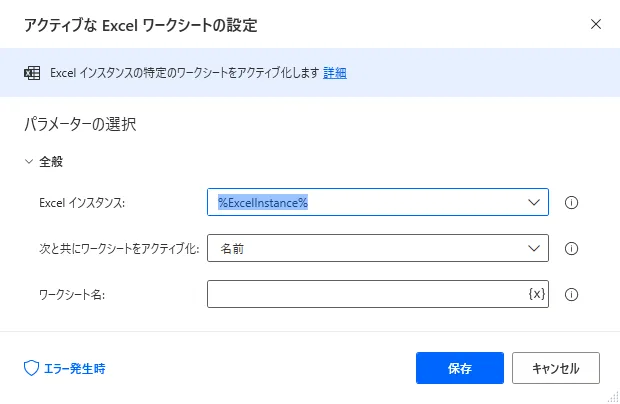Open the {x} variable picker in ワークシート名

point(536,294)
